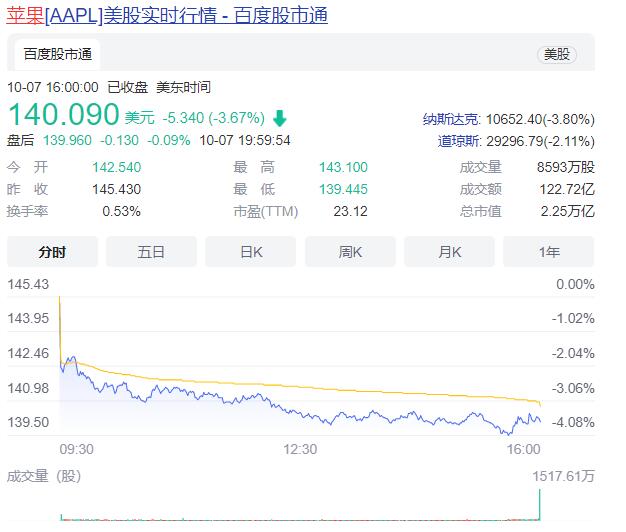Click the after-hours timestamp 10-07 19:59:54
The image size is (626, 532).
coord(245,140)
